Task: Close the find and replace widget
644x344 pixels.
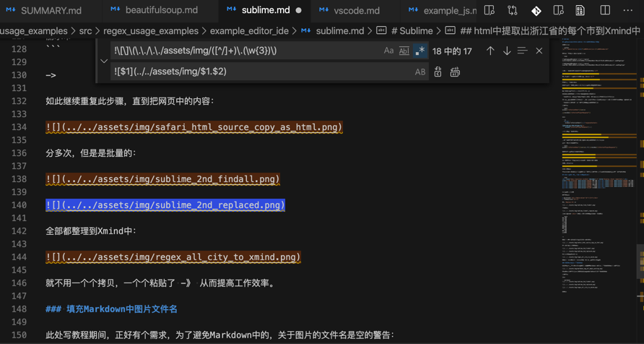Action: pyautogui.click(x=539, y=51)
